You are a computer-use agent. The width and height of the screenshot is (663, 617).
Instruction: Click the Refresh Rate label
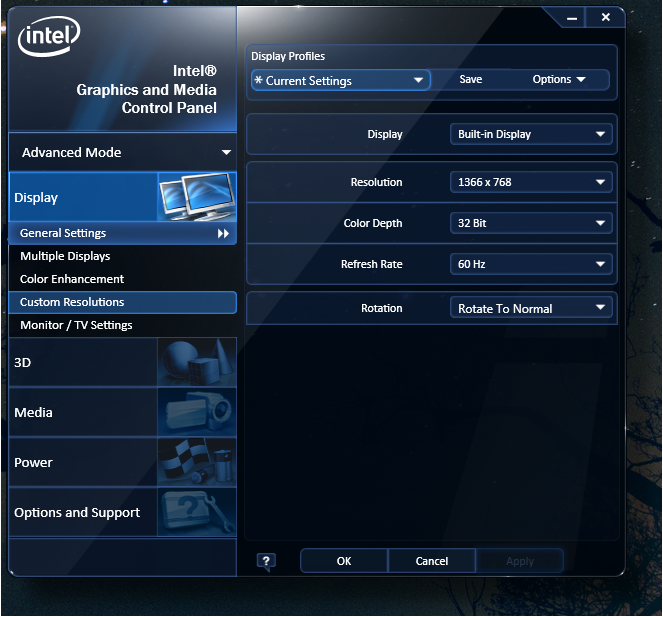[x=372, y=264]
